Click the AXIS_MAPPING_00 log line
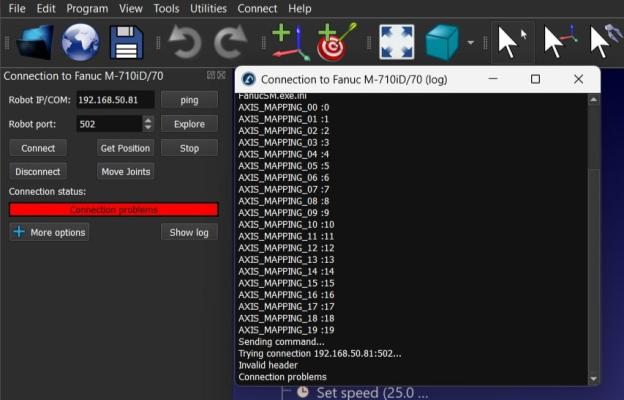This screenshot has width=624, height=400. pyautogui.click(x=284, y=107)
